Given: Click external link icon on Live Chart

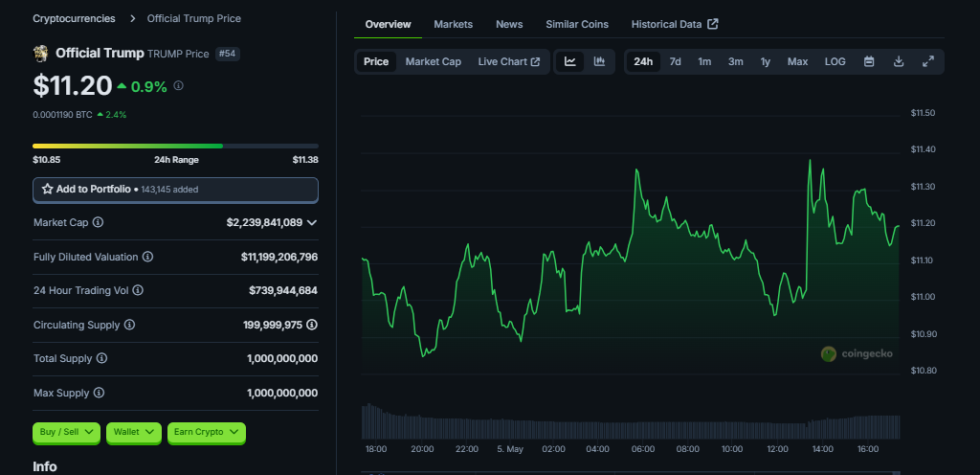Looking at the screenshot, I should click(x=536, y=62).
